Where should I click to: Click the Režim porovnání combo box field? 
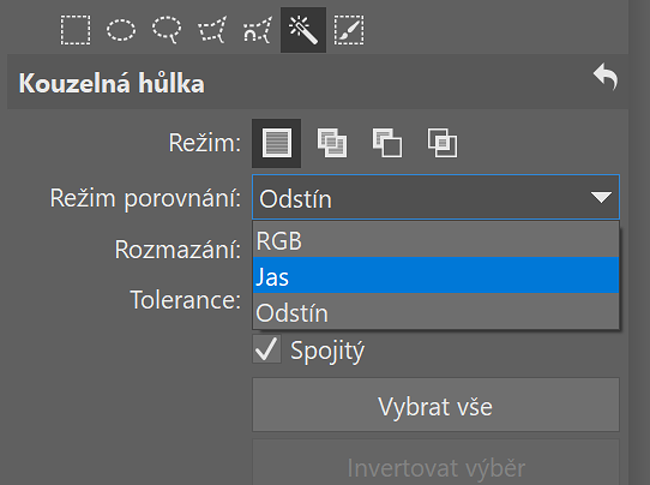pos(436,197)
